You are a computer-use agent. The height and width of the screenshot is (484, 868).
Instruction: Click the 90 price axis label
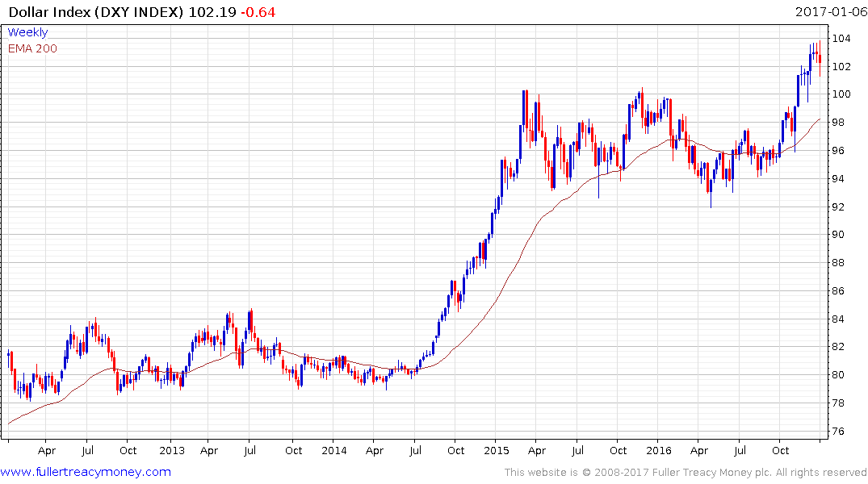pos(838,235)
